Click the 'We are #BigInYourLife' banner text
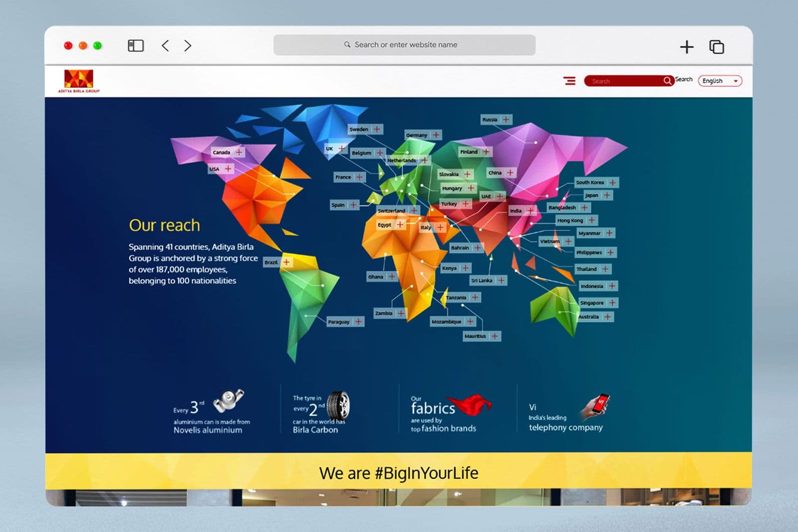Screen dimensions: 798x532 (x=399, y=473)
